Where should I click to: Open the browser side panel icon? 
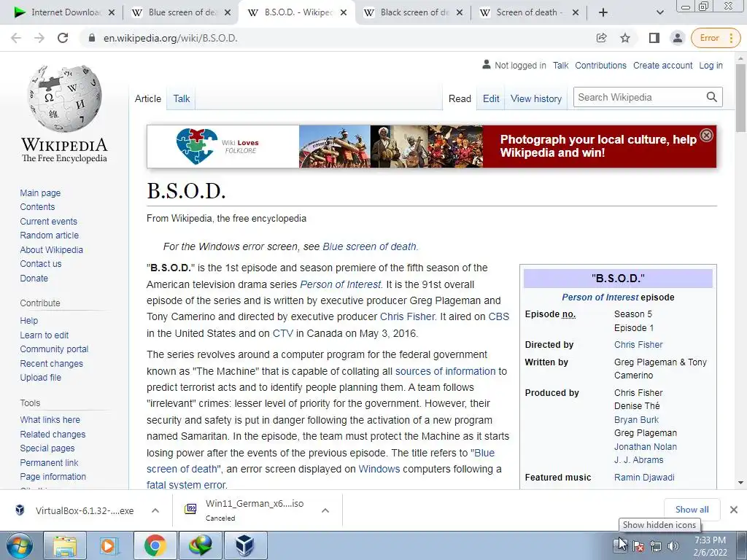(x=654, y=38)
